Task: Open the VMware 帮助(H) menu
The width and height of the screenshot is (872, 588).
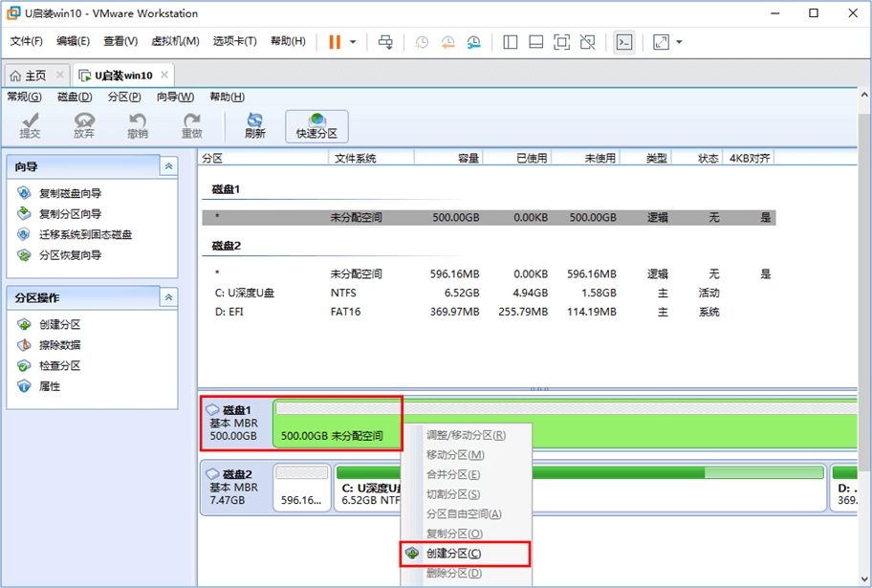Action: click(x=288, y=40)
